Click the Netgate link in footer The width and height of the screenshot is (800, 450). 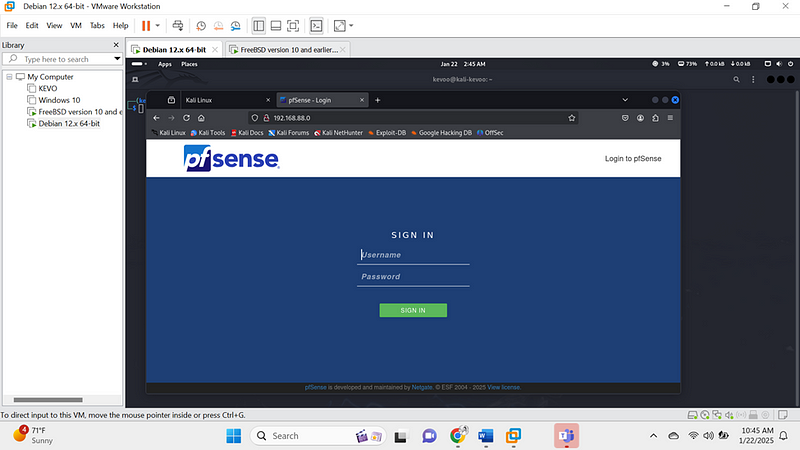tap(422, 387)
